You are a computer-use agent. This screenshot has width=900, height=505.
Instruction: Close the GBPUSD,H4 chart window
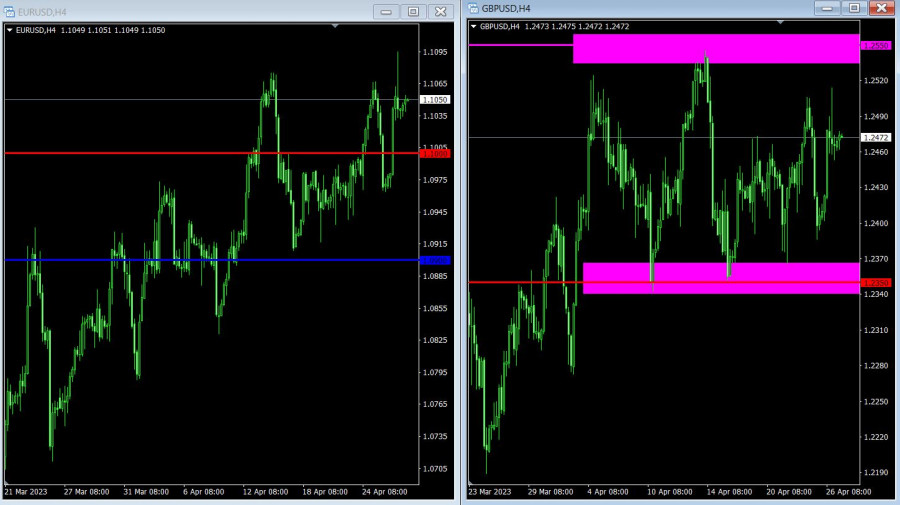click(882, 8)
